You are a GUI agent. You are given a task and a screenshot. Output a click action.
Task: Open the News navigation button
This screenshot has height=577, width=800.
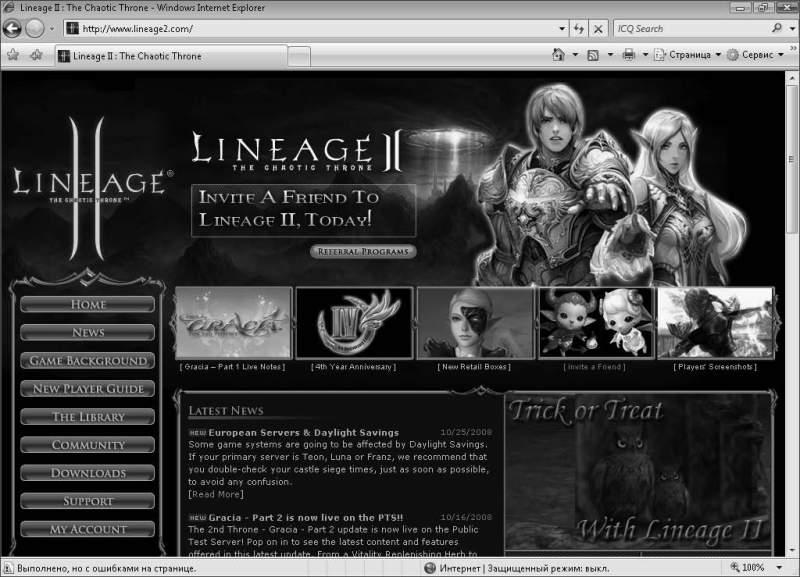(x=87, y=333)
